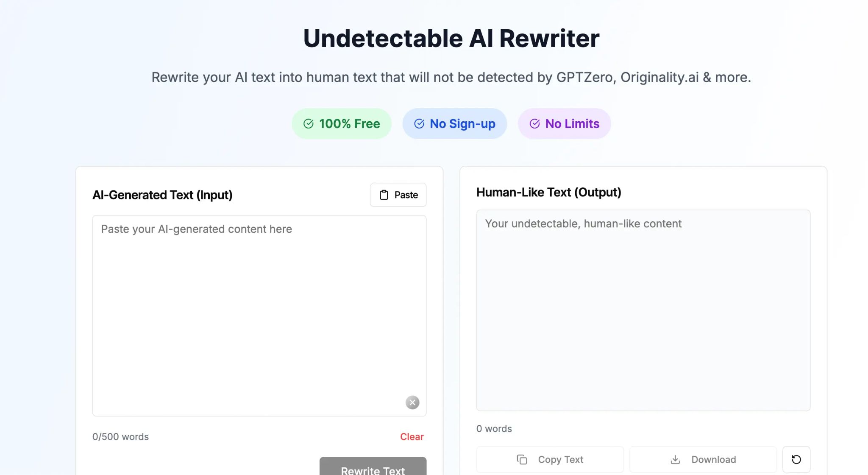This screenshot has height=475, width=868.
Task: Click the clipboard icon in Paste button
Action: [x=384, y=195]
